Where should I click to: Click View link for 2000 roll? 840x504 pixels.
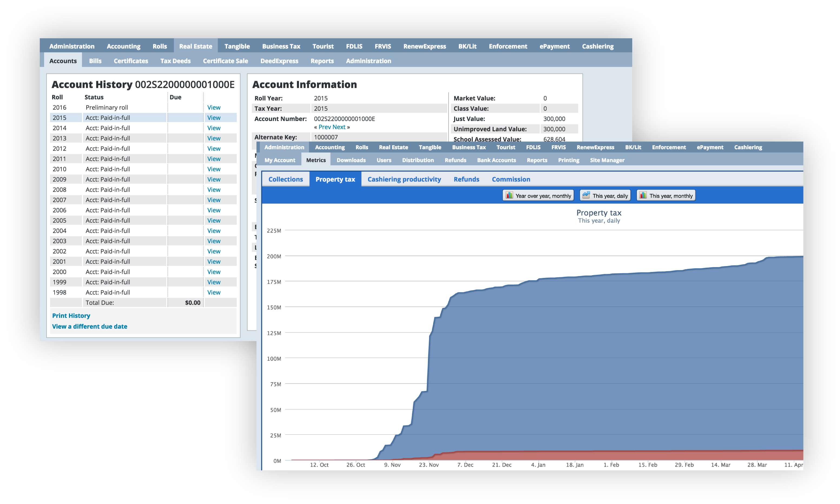[214, 272]
